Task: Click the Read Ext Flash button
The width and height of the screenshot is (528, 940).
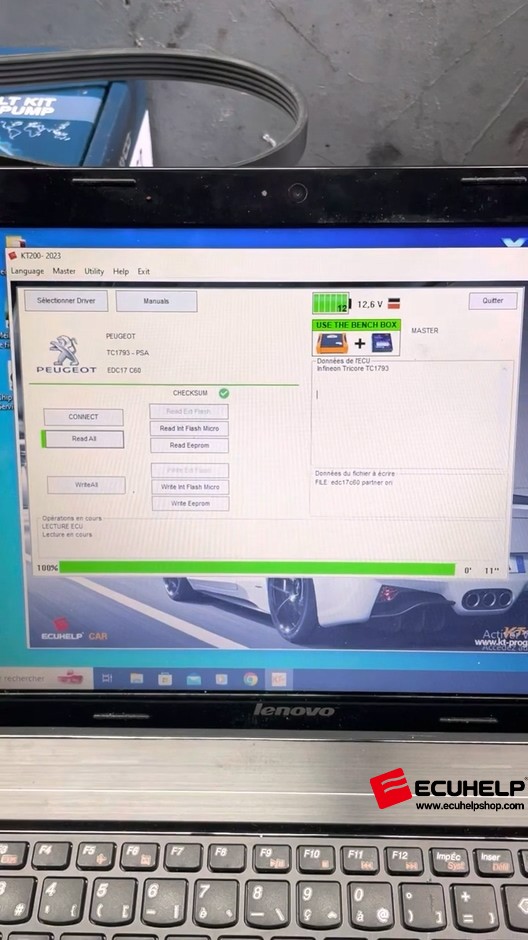Action: pyautogui.click(x=189, y=412)
